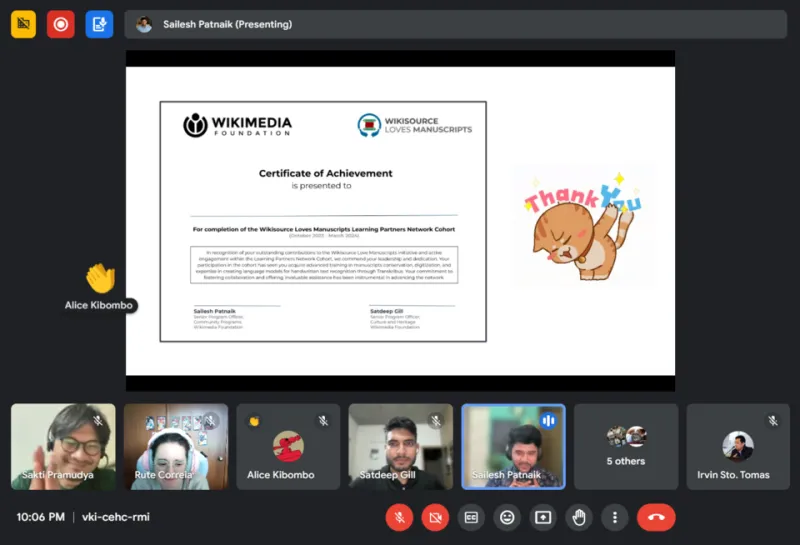
Task: Raise hand using the hand icon
Action: (x=579, y=517)
